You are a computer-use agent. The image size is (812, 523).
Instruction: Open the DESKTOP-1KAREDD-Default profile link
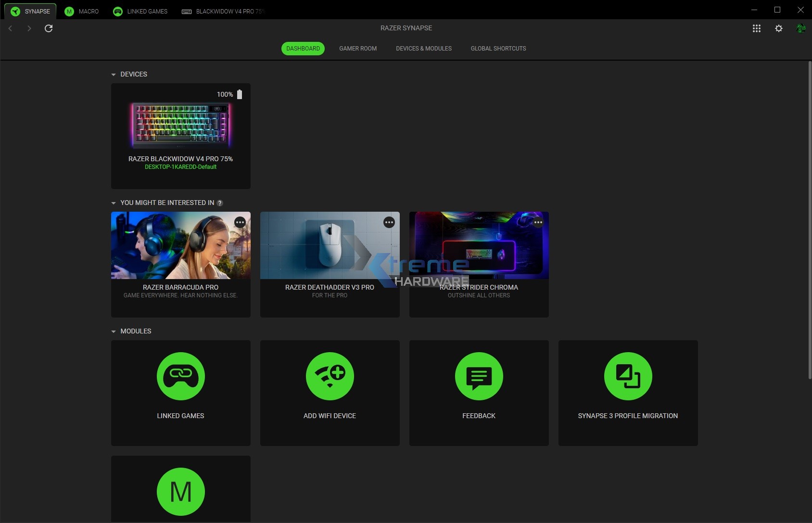pyautogui.click(x=180, y=167)
